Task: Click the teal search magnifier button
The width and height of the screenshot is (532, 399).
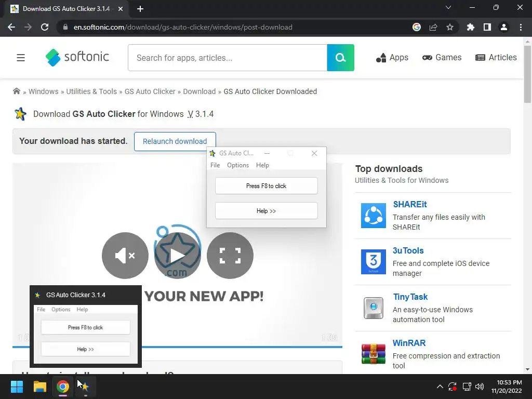Action: (x=341, y=58)
